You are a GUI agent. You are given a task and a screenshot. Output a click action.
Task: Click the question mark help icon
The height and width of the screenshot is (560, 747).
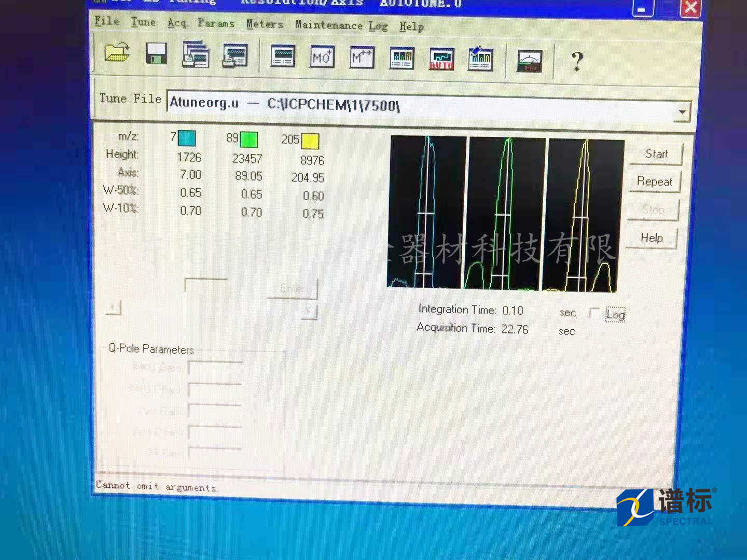577,62
